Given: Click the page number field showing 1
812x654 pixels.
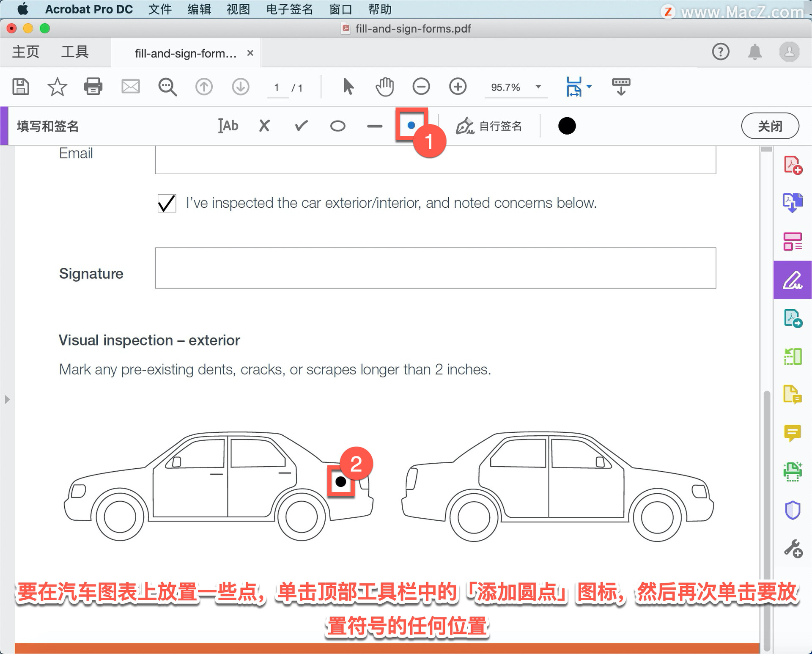Looking at the screenshot, I should (277, 88).
